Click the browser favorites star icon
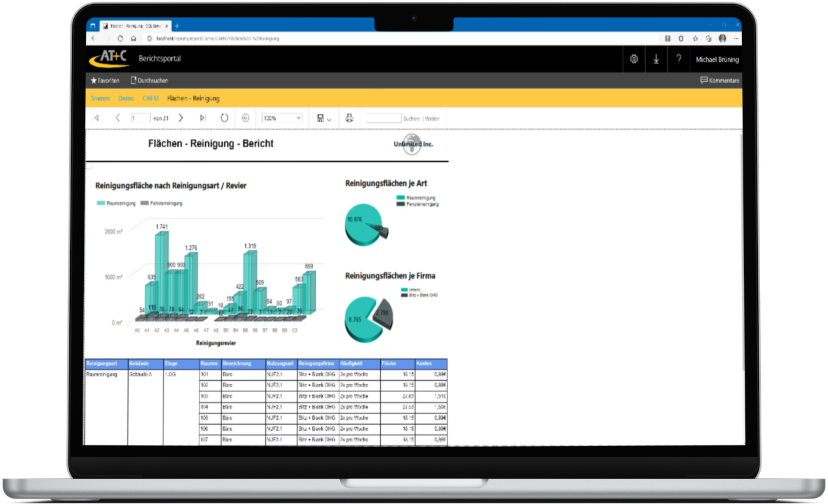 [695, 39]
